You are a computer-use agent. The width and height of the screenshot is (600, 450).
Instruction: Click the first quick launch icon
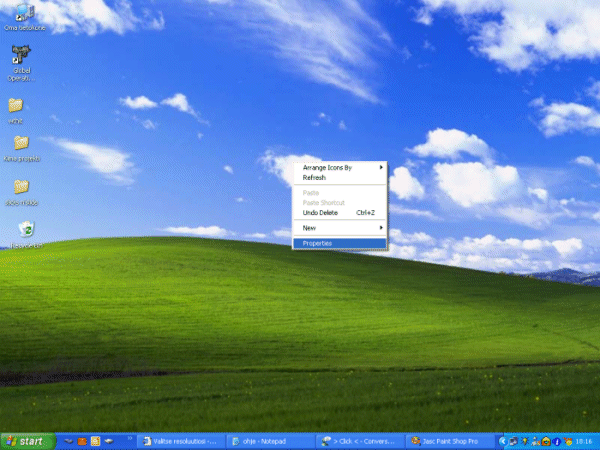[69, 442]
